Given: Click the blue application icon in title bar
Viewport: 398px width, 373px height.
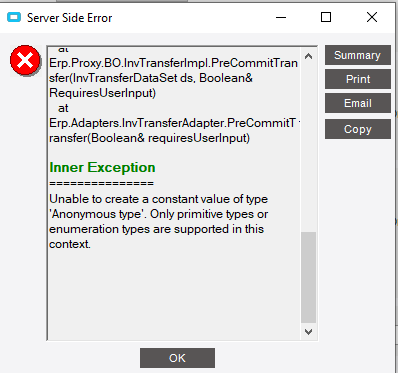Looking at the screenshot, I should (x=14, y=17).
